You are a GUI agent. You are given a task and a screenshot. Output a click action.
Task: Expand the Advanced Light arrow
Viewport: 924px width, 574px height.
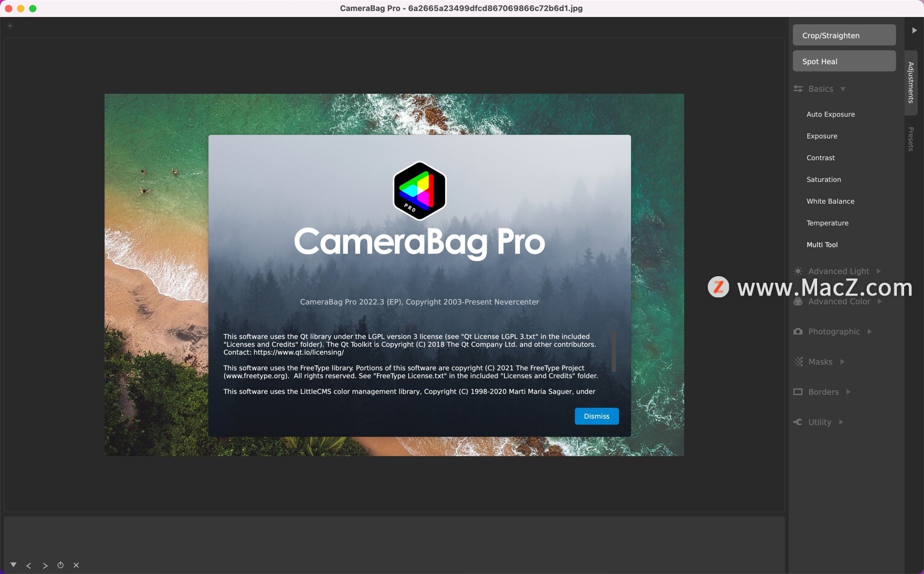point(879,271)
